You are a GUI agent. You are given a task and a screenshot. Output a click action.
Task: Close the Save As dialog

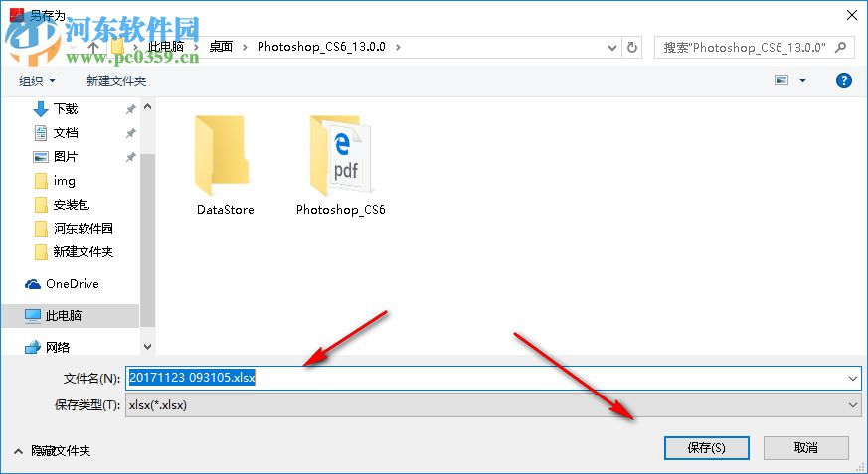(x=852, y=15)
